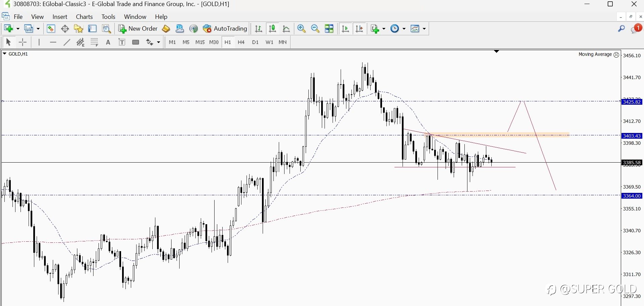Expand the new chart dropdown arrow
Viewport: 644px width, 306px height.
point(18,29)
